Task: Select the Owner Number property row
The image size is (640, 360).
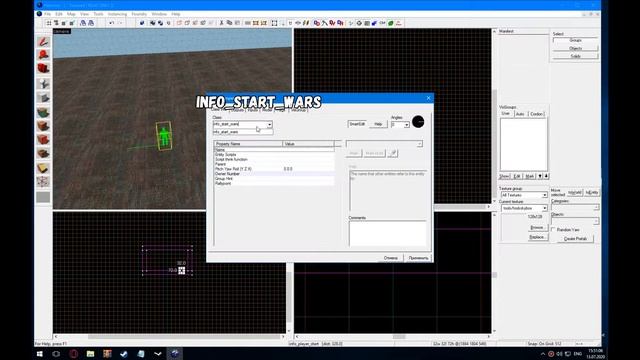Action: (274, 174)
